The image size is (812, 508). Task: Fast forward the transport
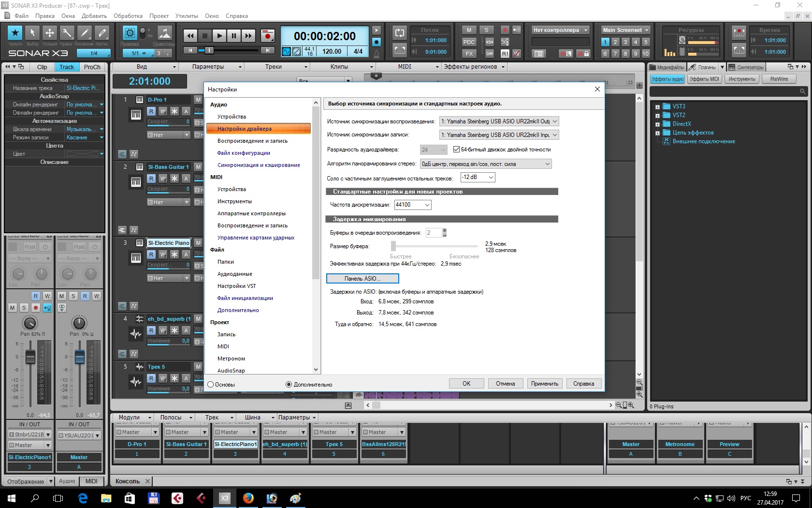click(248, 35)
